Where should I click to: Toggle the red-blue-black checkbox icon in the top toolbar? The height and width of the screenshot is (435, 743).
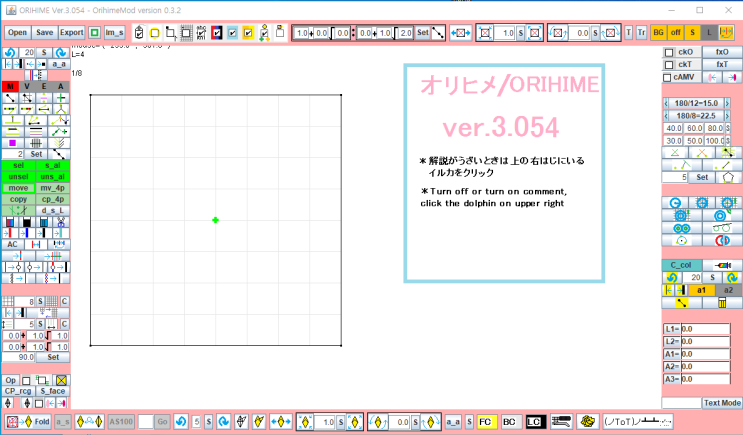[x=217, y=33]
